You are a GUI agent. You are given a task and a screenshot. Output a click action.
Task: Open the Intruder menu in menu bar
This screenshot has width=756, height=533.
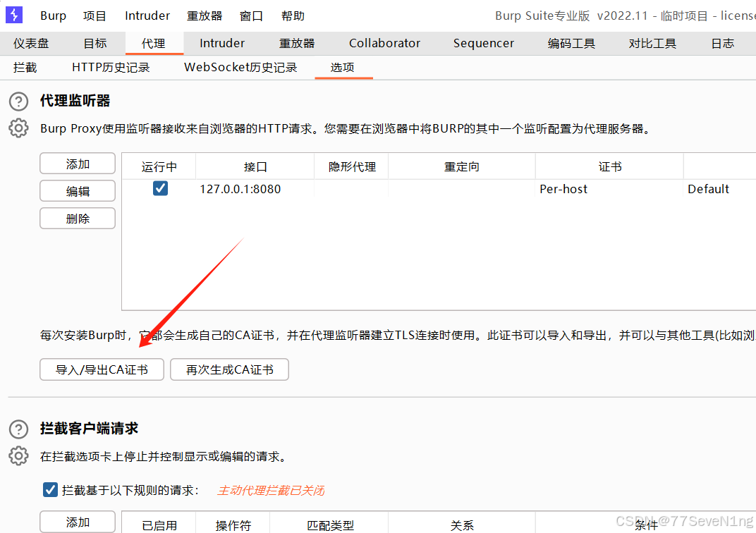tap(147, 16)
